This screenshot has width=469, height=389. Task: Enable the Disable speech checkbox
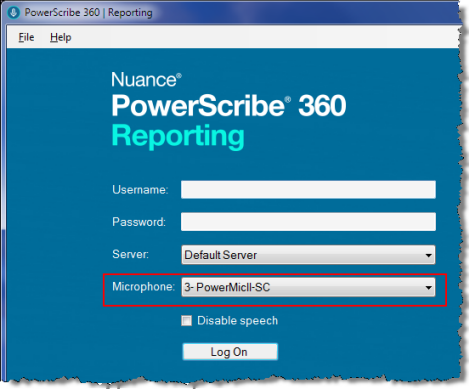tap(187, 321)
